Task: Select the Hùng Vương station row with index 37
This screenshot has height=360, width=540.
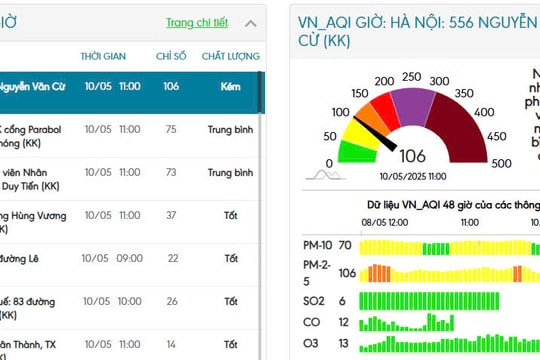Action: click(x=129, y=222)
